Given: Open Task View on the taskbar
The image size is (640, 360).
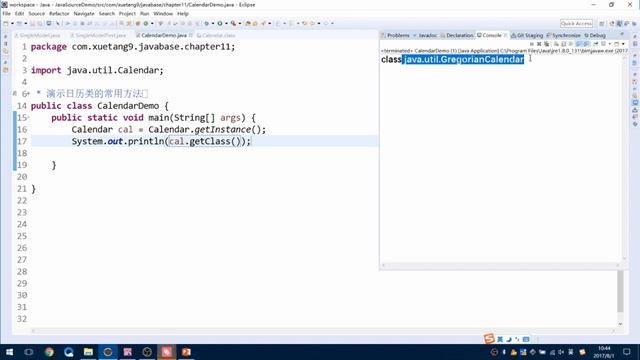Looking at the screenshot, I should (29, 352).
